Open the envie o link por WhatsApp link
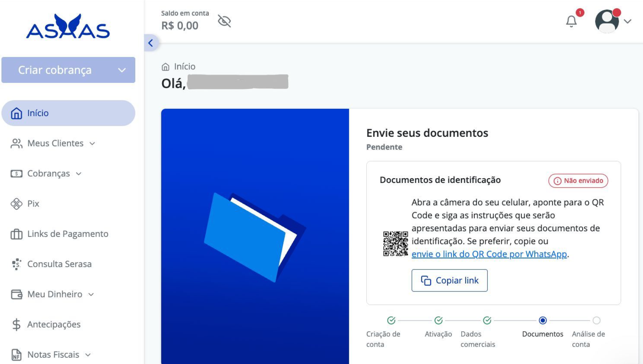The height and width of the screenshot is (364, 643). point(489,254)
